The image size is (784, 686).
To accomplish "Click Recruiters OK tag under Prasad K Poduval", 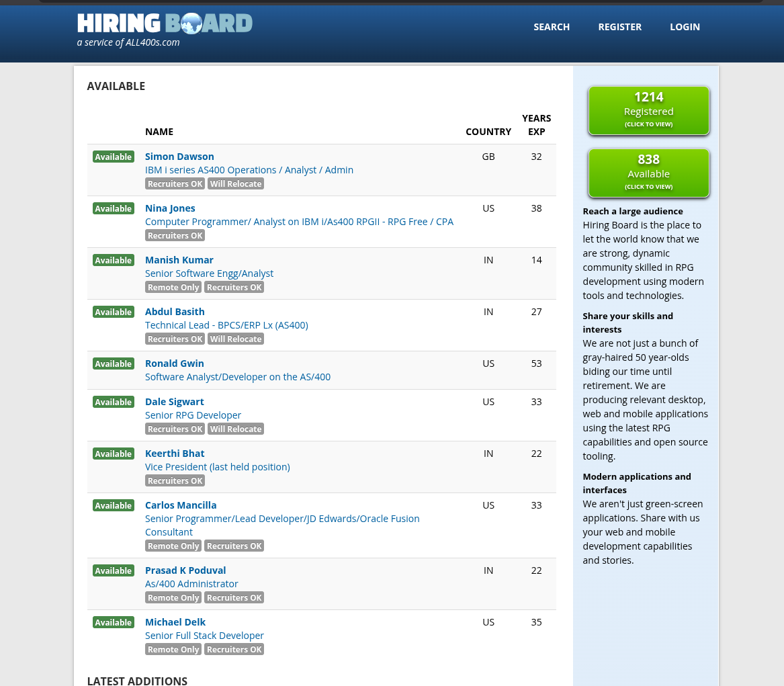I will 234,598.
